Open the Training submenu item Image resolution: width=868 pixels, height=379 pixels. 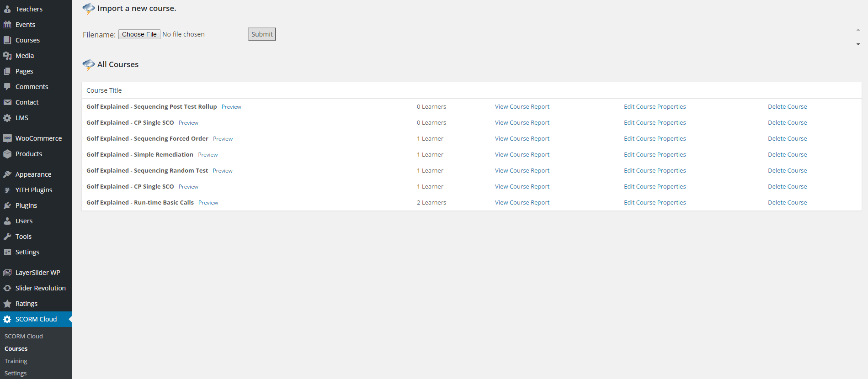click(x=16, y=361)
